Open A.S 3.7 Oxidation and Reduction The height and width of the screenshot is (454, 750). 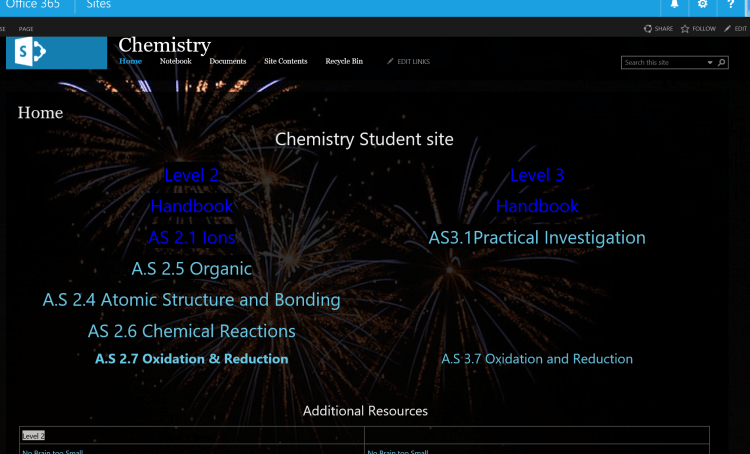coord(537,359)
